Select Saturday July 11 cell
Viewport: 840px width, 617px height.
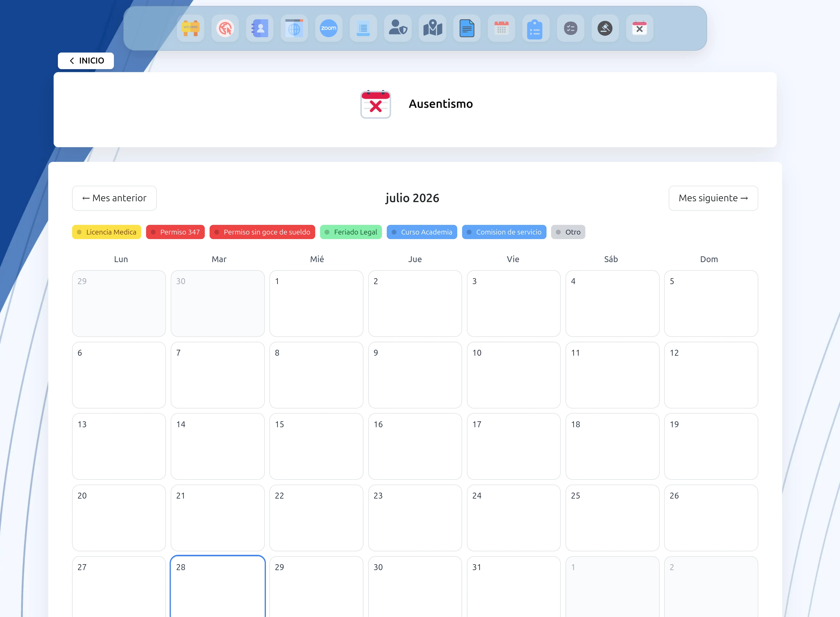point(612,375)
